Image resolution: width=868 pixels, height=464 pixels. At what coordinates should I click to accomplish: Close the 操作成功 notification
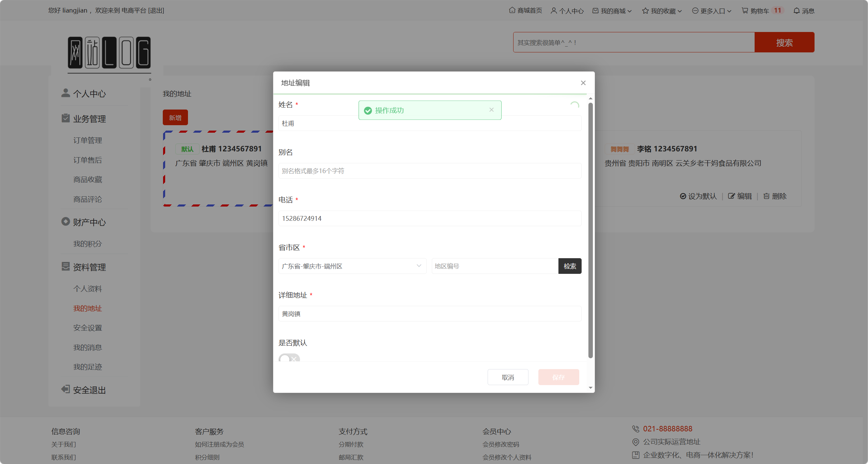click(491, 110)
